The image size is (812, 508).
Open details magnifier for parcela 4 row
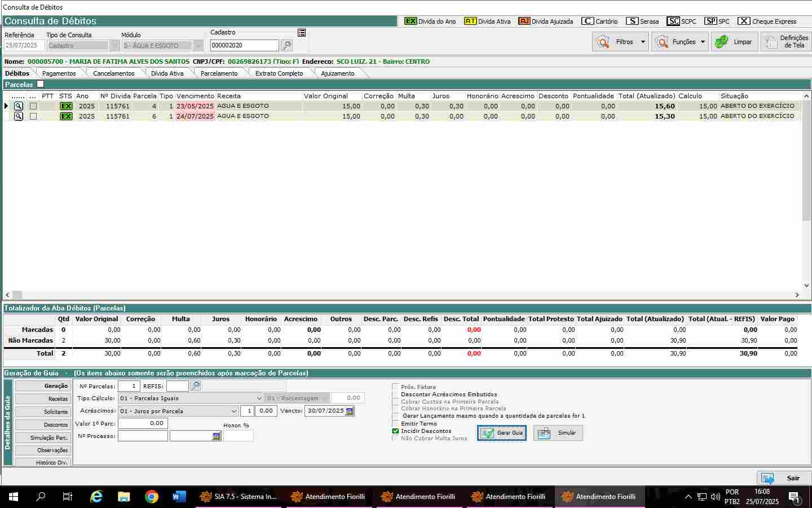tap(19, 106)
